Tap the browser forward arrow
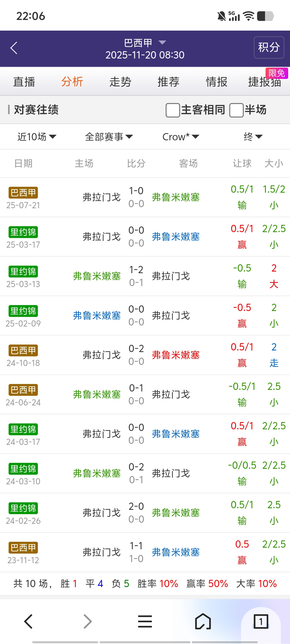 click(88, 621)
